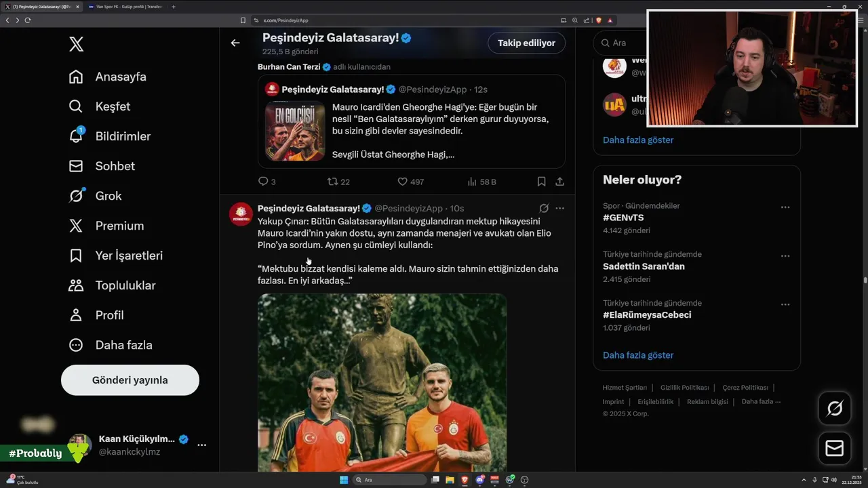Click Brave Shields lion icon
868x488 pixels.
(599, 20)
